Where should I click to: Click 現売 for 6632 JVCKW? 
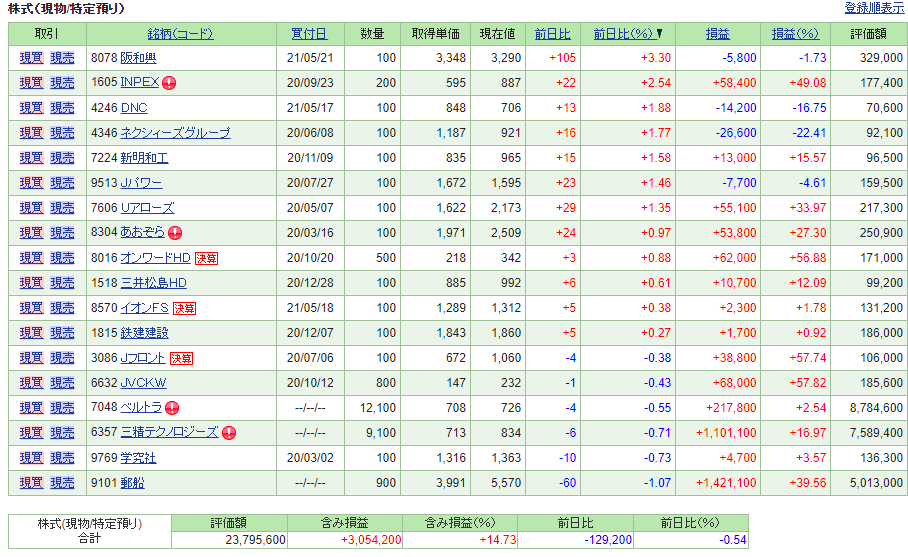pyautogui.click(x=63, y=383)
